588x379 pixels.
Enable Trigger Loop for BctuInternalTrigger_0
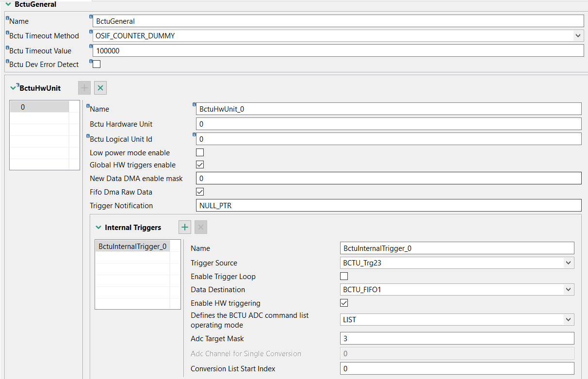tap(344, 276)
